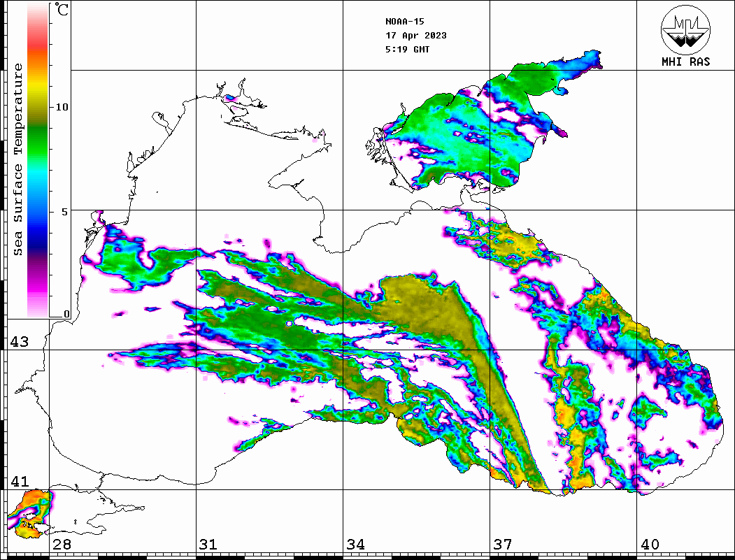Click the '17 Apr 2023' date text
735x560 pixels.
(416, 36)
